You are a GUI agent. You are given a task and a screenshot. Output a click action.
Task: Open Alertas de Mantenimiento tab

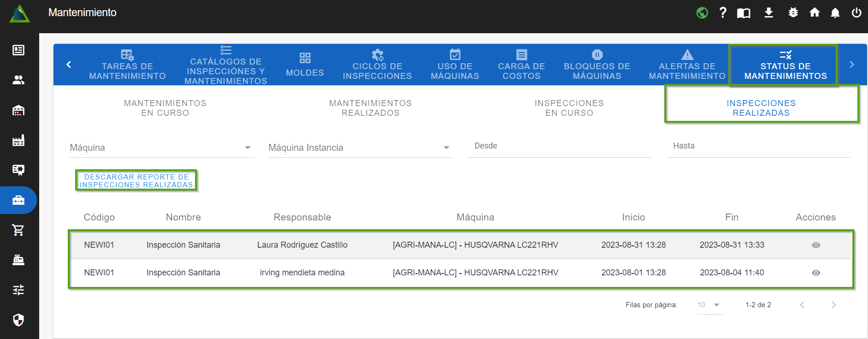click(687, 65)
